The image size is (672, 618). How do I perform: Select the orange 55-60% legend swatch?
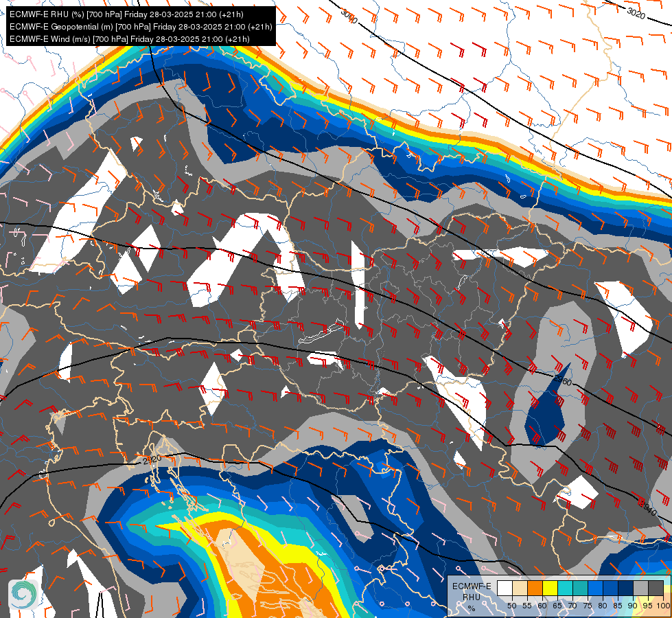tap(535, 588)
